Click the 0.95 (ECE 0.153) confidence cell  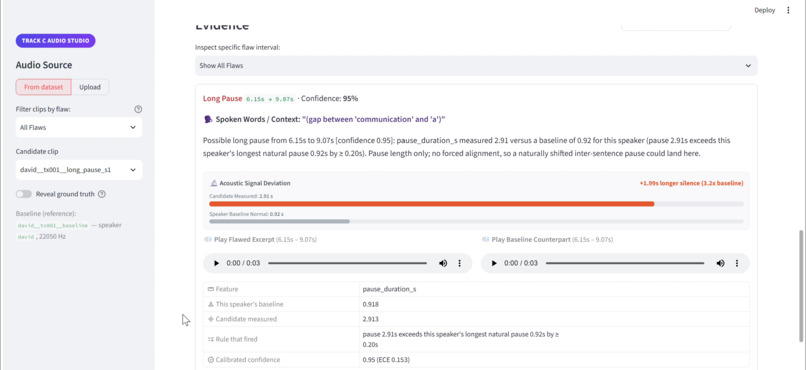[554, 360]
